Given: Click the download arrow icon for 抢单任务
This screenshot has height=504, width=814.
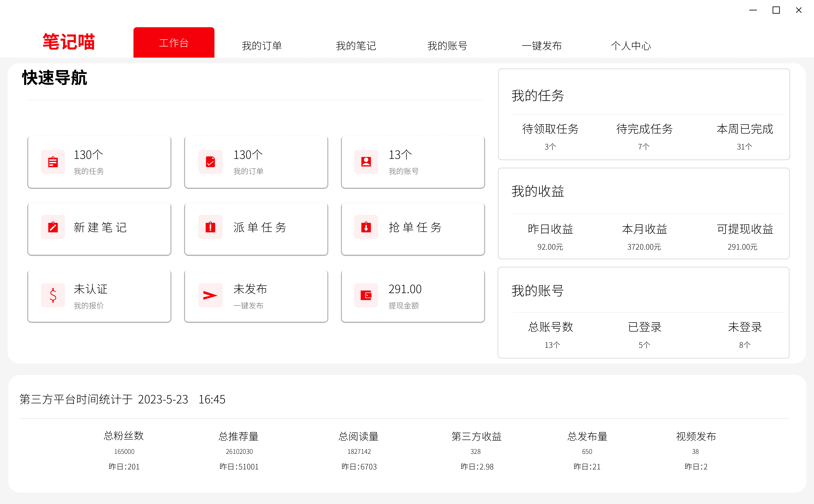Looking at the screenshot, I should click(366, 227).
